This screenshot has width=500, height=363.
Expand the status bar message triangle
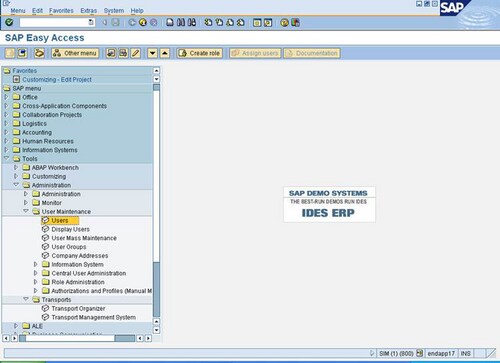(372, 353)
